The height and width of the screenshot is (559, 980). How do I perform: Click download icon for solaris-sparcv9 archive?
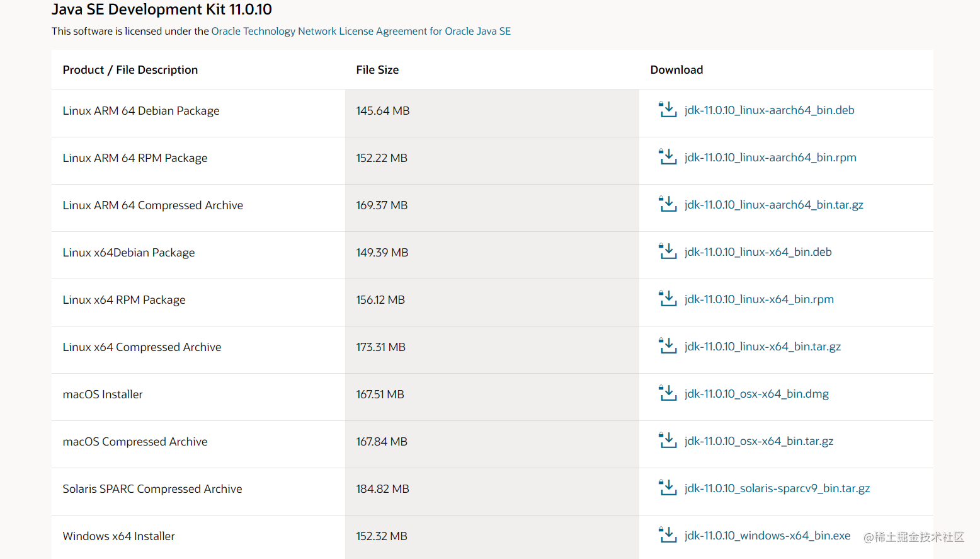[x=668, y=488]
